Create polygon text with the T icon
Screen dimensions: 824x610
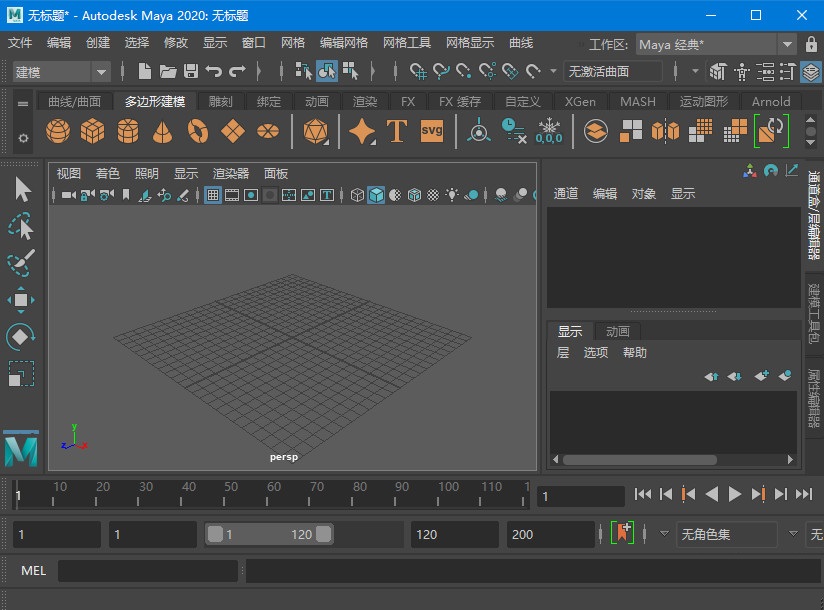point(396,131)
